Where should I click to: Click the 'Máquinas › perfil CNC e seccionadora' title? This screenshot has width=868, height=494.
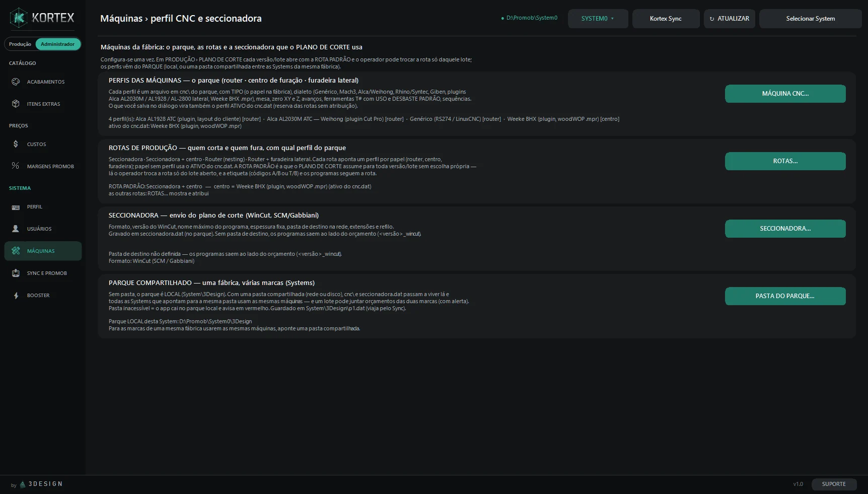tap(181, 19)
